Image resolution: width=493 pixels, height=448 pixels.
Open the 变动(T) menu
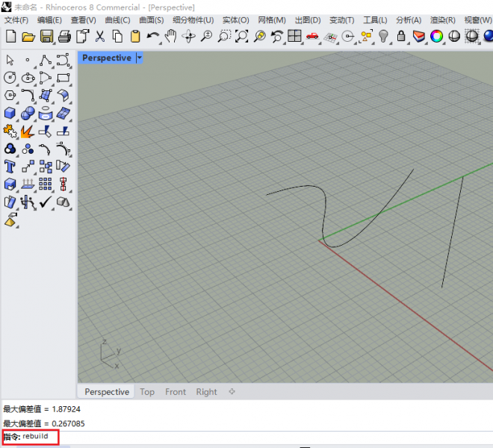342,20
